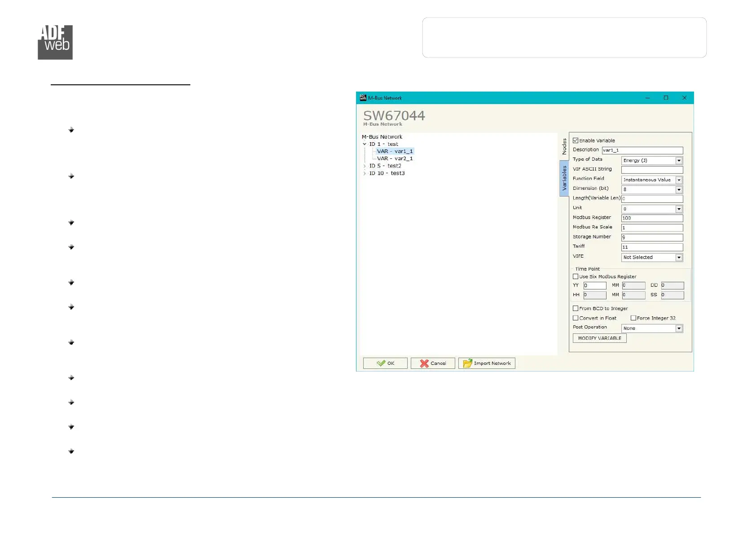Enable Use Six Modbus Register checkbox

pos(576,276)
